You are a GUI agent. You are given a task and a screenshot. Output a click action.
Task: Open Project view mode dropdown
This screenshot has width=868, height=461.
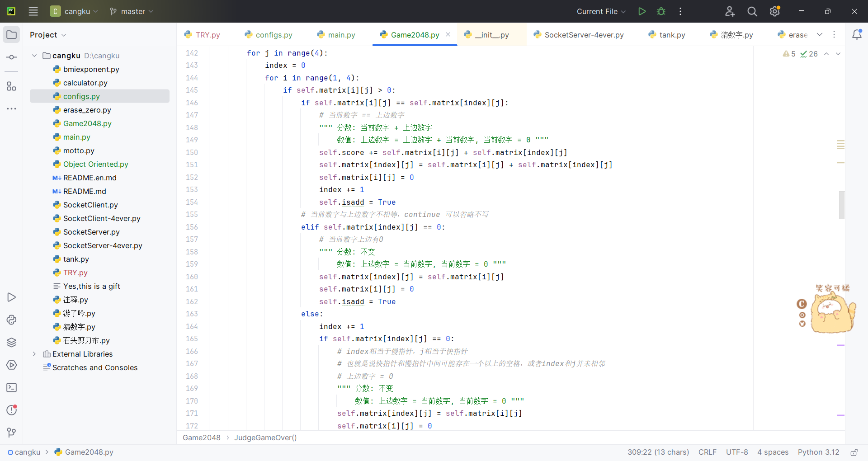(x=48, y=35)
